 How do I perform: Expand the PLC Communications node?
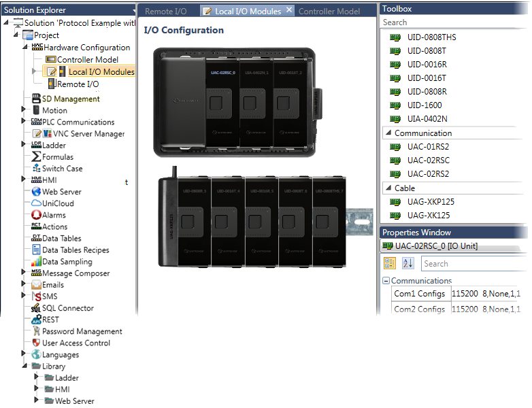pyautogui.click(x=24, y=122)
